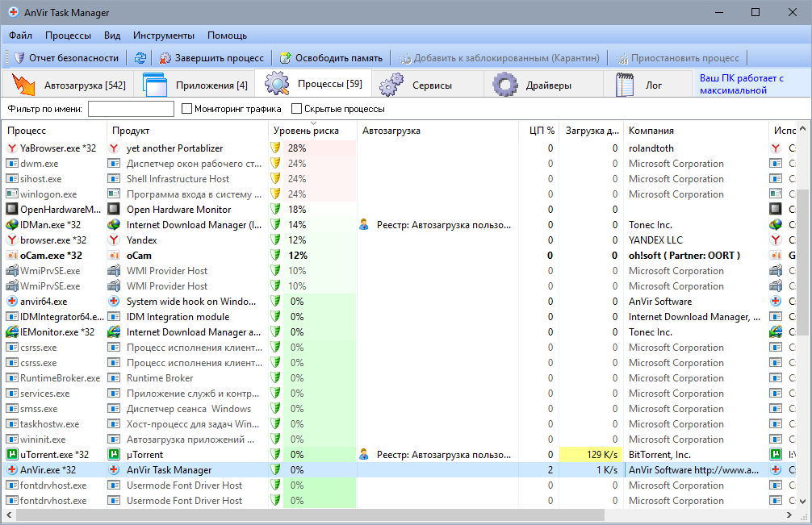Click the anvir64.exe red cross icon
The width and height of the screenshot is (812, 525).
tap(11, 301)
